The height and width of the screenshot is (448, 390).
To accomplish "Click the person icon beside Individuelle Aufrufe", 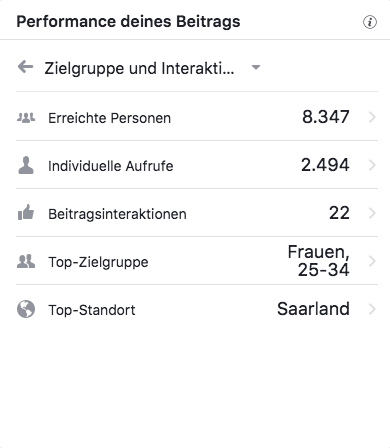I will [26, 165].
